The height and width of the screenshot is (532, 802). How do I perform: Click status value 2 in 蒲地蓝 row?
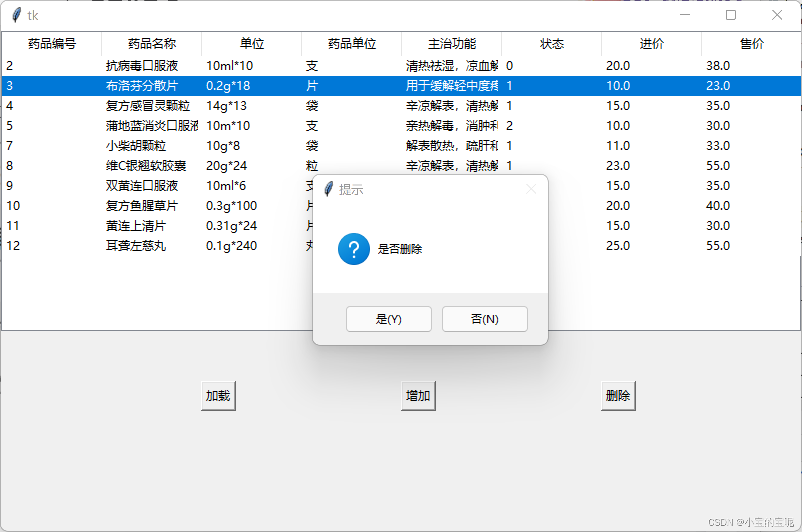509,125
